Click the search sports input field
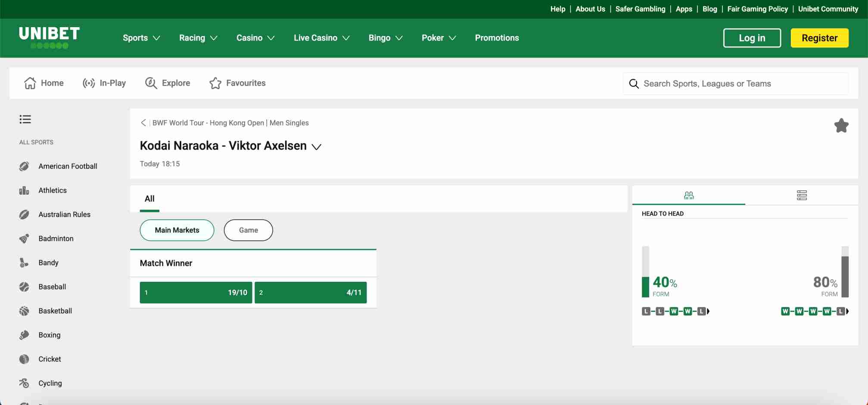Viewport: 868px width, 405px height. (x=735, y=84)
